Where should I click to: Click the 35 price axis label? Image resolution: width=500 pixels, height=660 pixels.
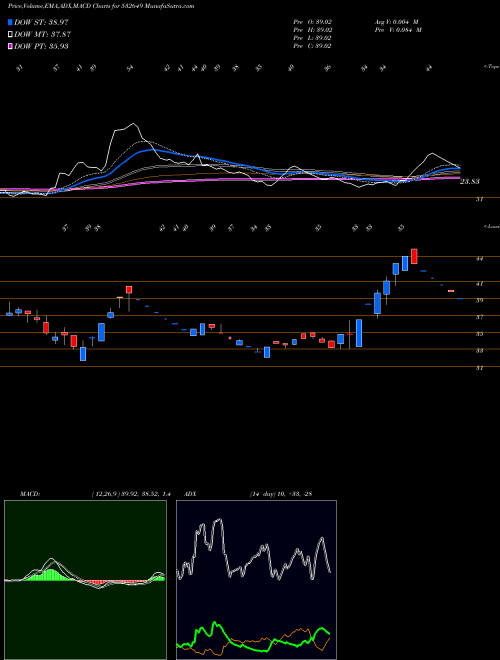(479, 334)
